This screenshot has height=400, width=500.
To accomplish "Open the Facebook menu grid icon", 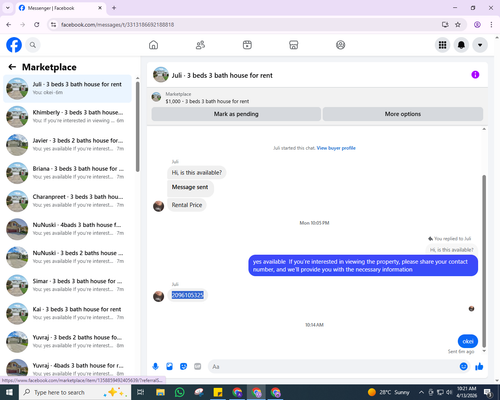I will [x=442, y=45].
